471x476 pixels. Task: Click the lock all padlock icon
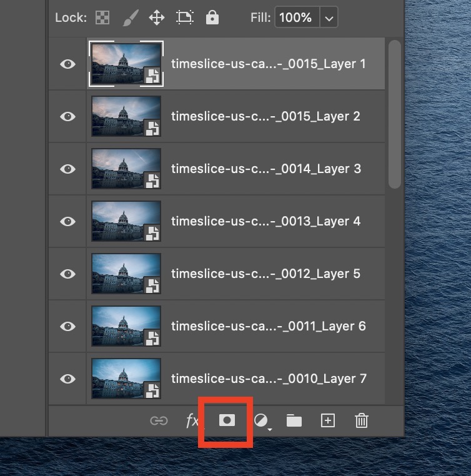coord(212,17)
